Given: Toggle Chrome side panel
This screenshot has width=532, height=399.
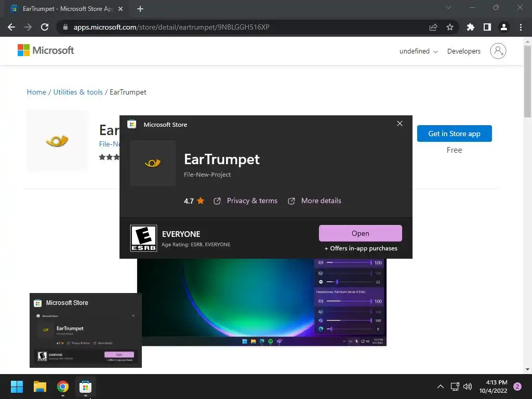Looking at the screenshot, I should tap(487, 27).
